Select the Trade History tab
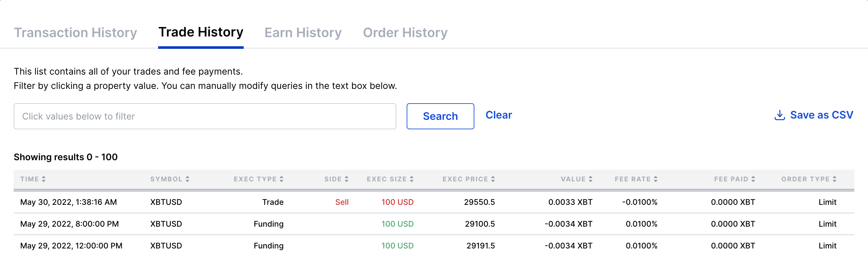The image size is (868, 254). pos(201,32)
